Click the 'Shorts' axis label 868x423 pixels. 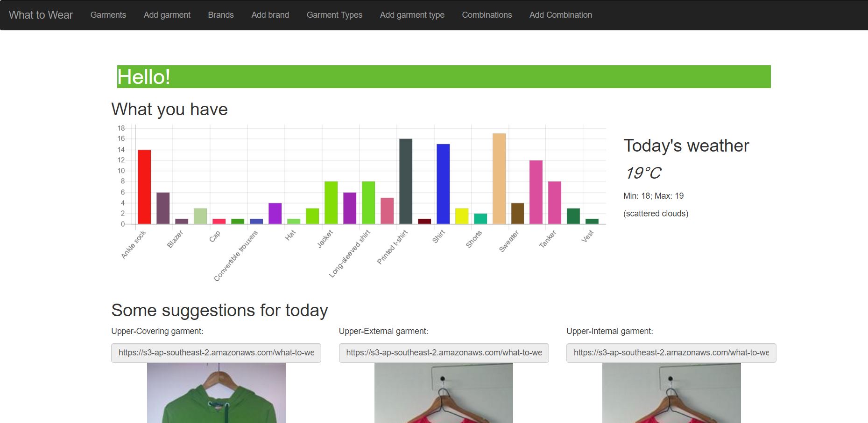coord(473,240)
